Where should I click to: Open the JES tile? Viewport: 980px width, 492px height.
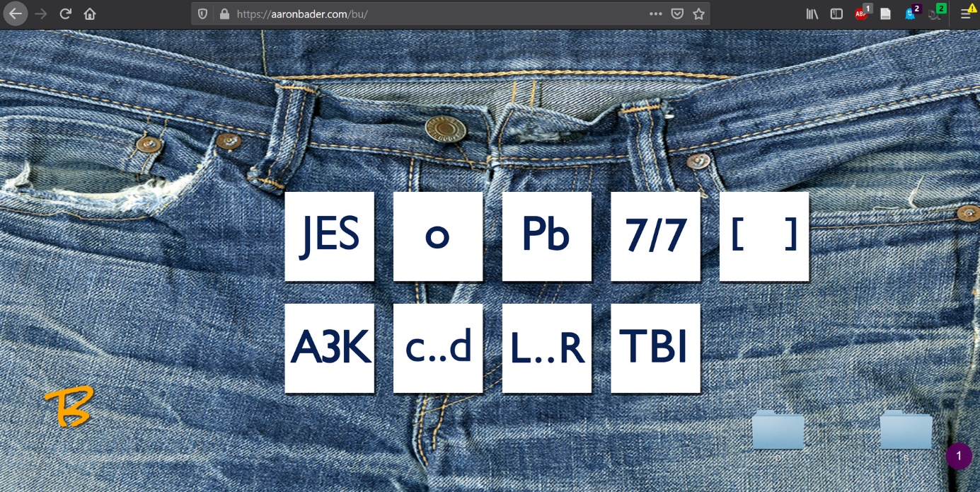coord(329,236)
